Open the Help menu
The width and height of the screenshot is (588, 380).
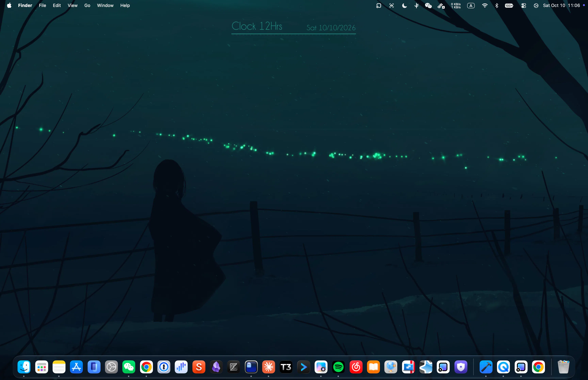(125, 5)
